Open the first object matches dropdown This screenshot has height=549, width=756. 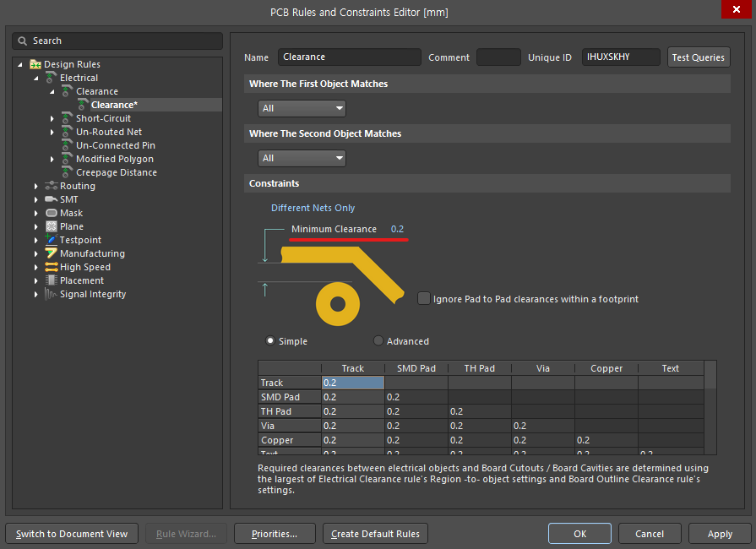coord(302,108)
